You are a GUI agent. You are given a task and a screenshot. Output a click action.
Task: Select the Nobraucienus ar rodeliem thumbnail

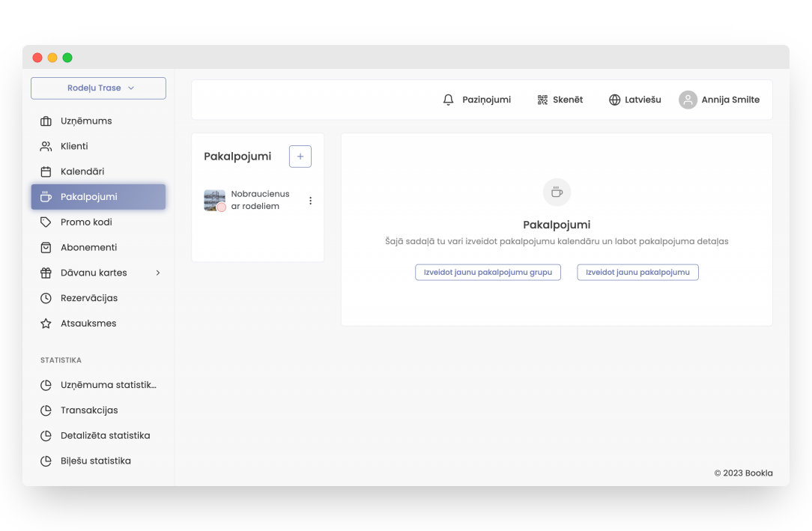click(214, 201)
